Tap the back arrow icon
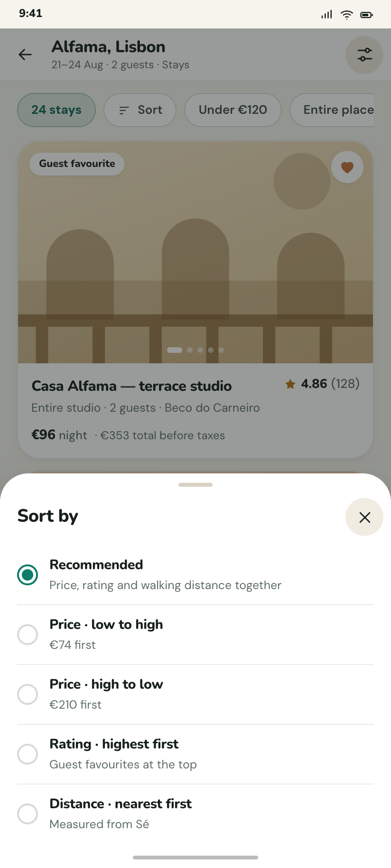 pos(25,55)
